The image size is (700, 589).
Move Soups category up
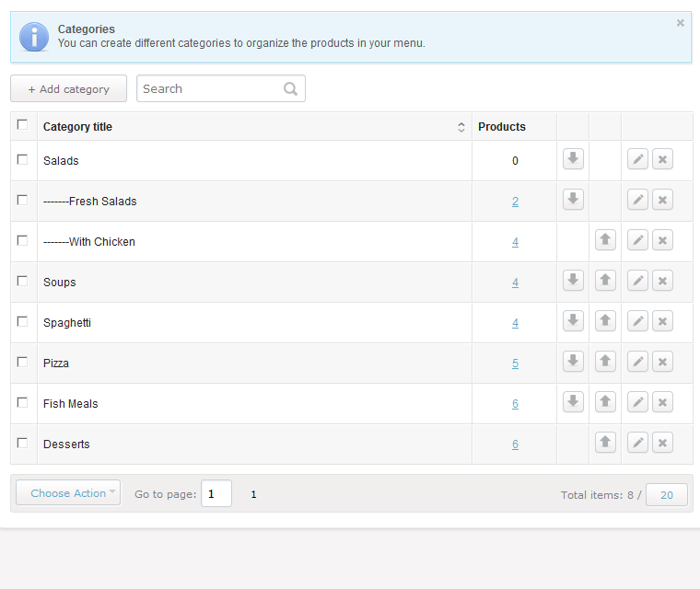pos(605,281)
